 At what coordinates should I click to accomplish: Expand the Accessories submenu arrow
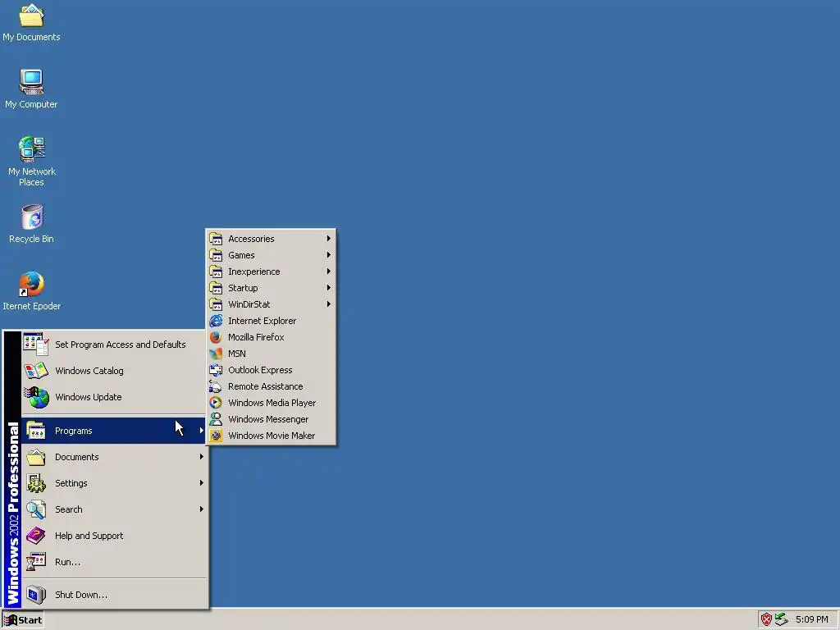328,239
